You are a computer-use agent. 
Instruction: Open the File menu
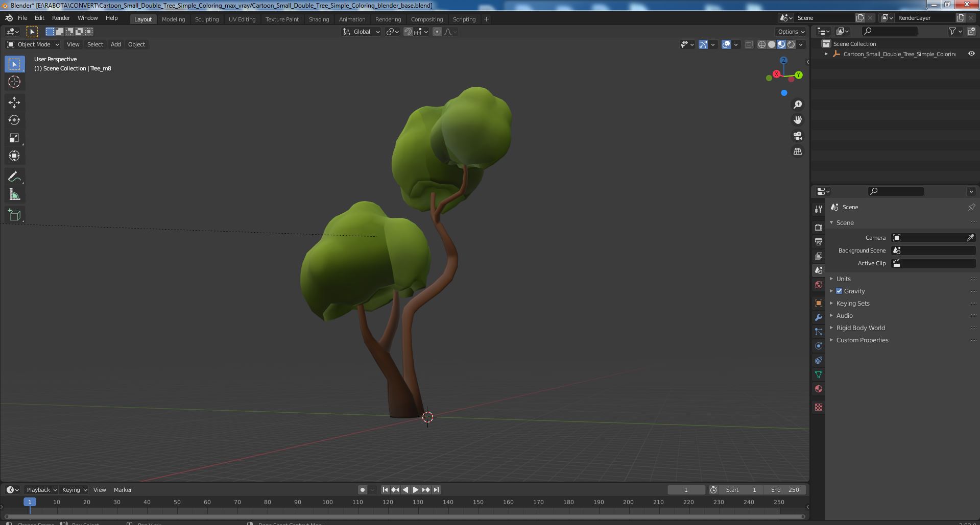point(22,18)
